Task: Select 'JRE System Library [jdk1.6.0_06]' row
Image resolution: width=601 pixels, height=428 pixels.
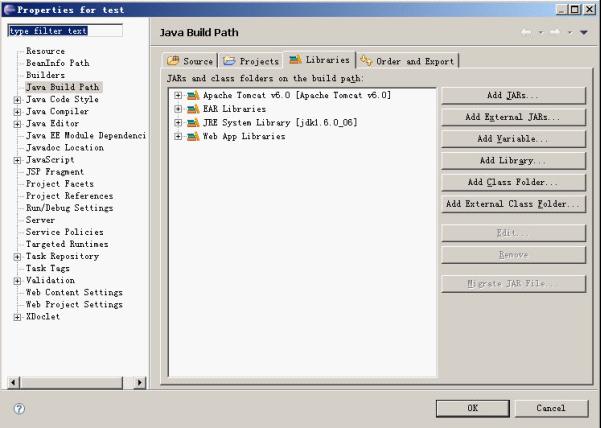Action: [x=280, y=123]
